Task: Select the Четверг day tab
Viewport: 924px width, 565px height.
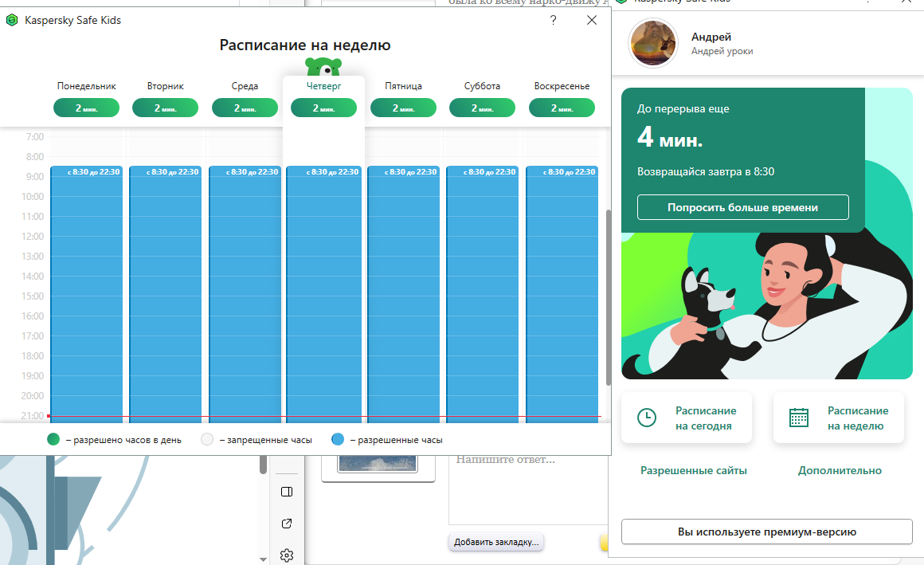Action: [x=323, y=86]
